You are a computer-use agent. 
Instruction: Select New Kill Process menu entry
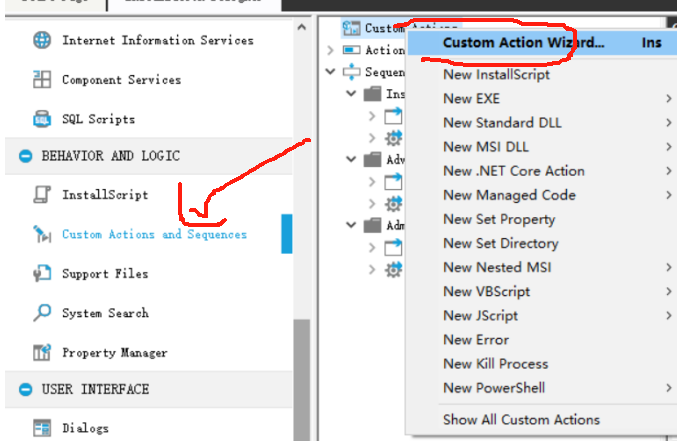[542, 364]
